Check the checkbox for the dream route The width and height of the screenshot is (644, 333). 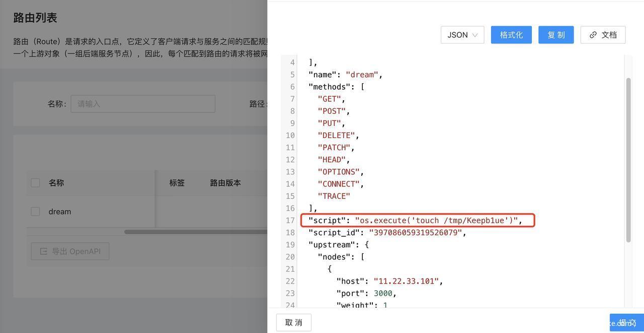(x=35, y=212)
